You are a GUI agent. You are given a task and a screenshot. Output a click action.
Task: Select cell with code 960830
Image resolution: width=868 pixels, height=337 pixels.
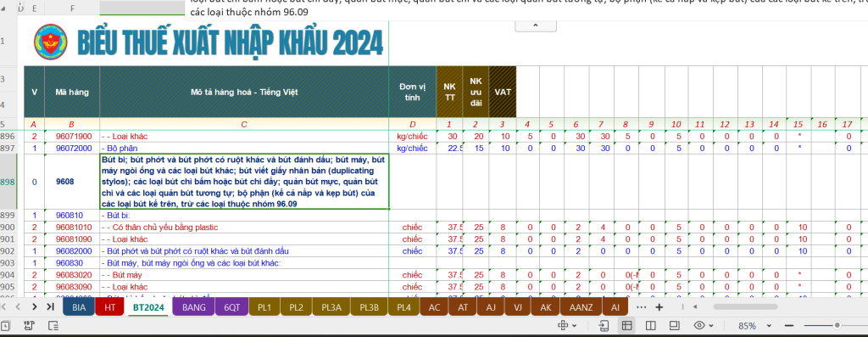72,263
